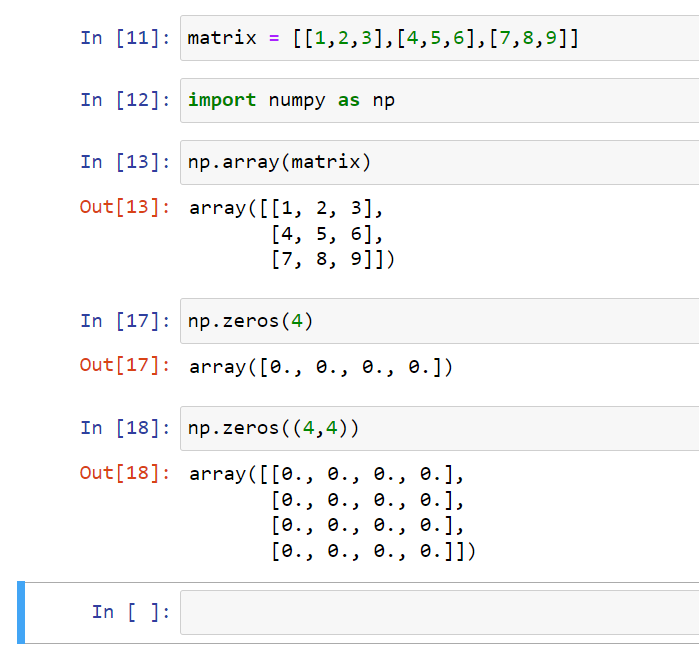Select the 'In [11]:' prompt label
Image resolution: width=699 pixels, height=665 pixels.
pos(125,38)
